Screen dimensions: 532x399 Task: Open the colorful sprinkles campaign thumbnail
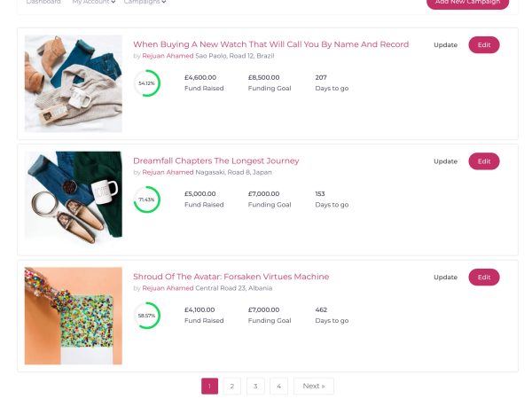click(74, 316)
